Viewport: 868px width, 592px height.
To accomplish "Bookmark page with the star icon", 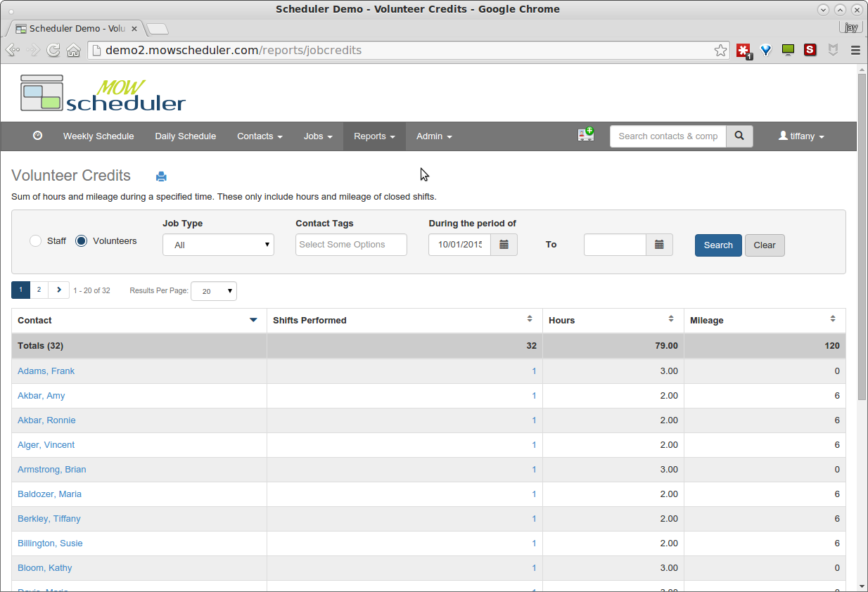I will coord(720,51).
